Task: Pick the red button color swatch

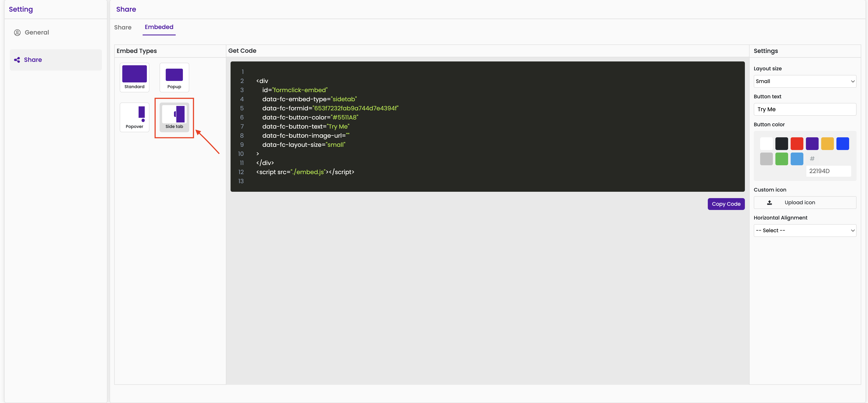Action: (x=797, y=143)
